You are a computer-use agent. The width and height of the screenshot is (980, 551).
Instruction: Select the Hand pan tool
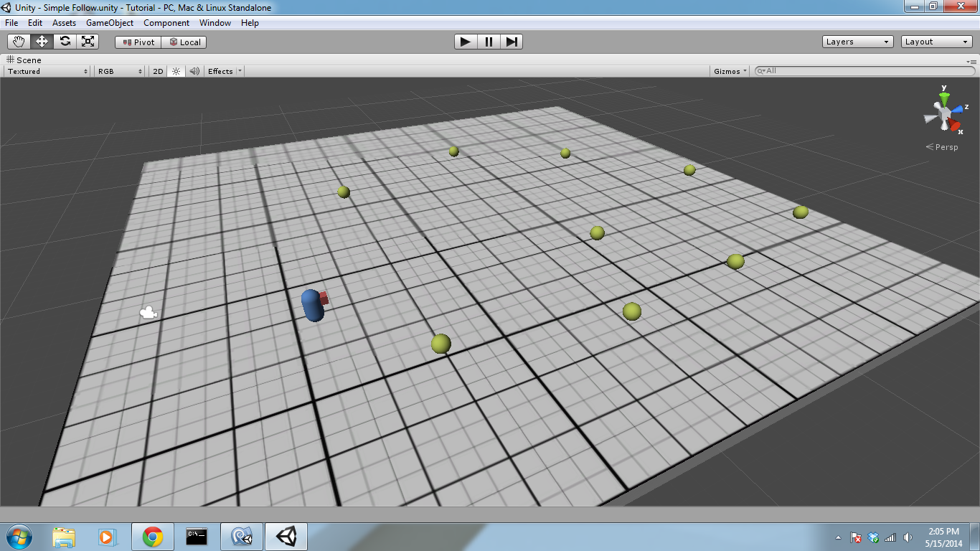click(18, 41)
